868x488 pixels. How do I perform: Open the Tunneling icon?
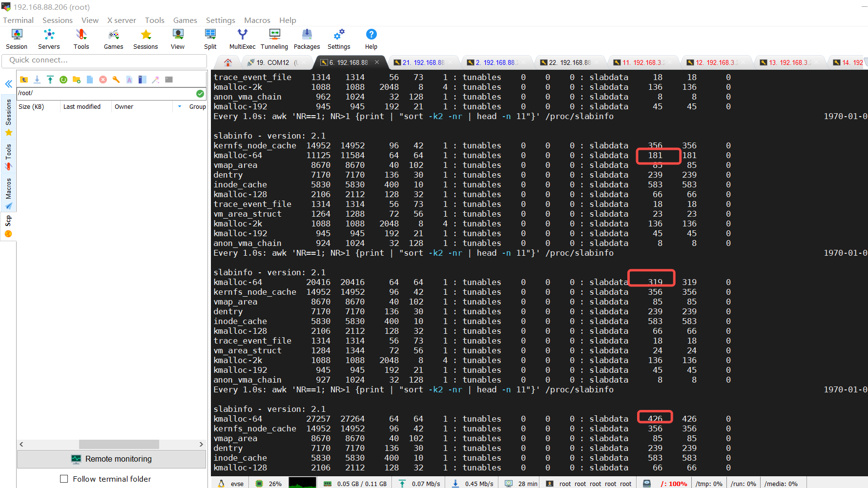coord(274,39)
